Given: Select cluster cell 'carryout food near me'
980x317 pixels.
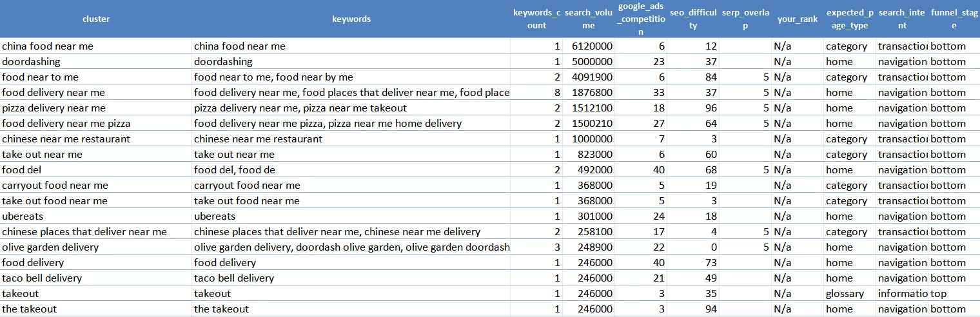Looking at the screenshot, I should click(96, 185).
